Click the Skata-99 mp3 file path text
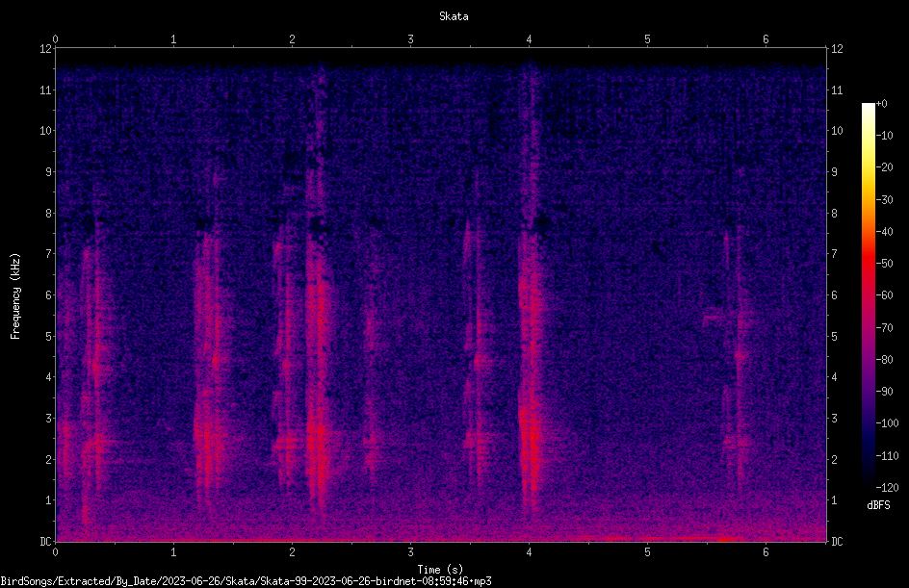The image size is (909, 588). (x=246, y=581)
